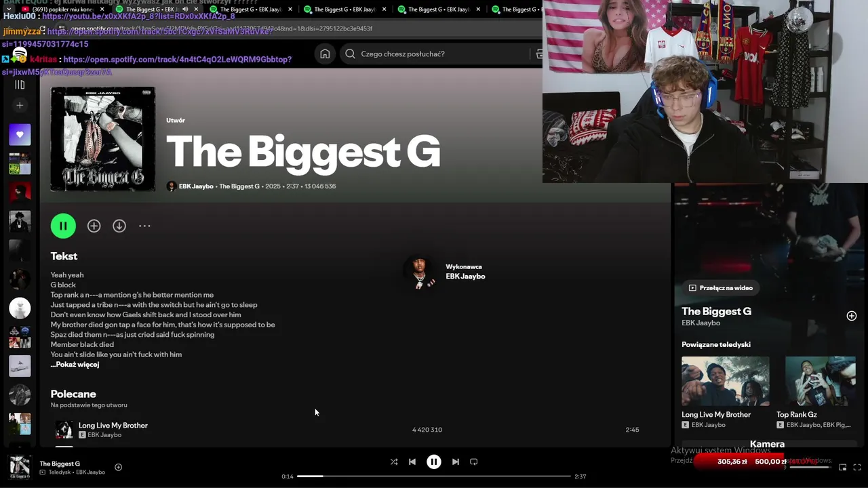Click EBK Jaaybo round photo beside Wykonawca
The width and height of the screenshot is (868, 488).
[420, 272]
